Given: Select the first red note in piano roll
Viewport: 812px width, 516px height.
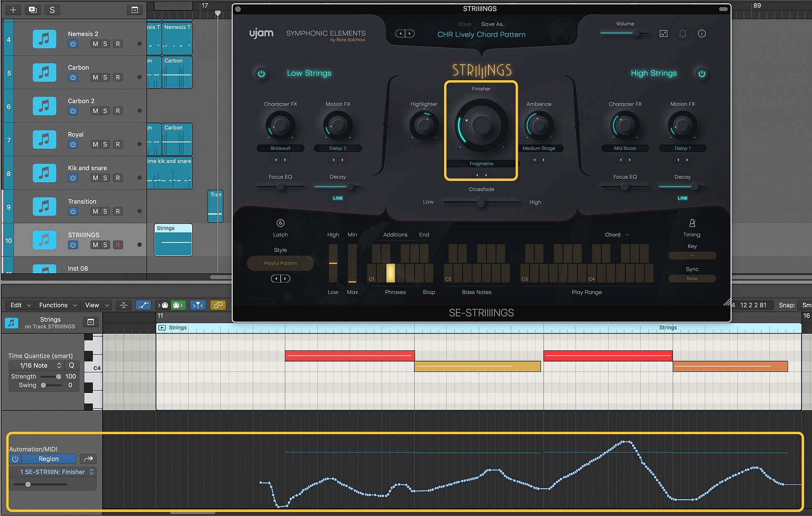Looking at the screenshot, I should (x=350, y=356).
